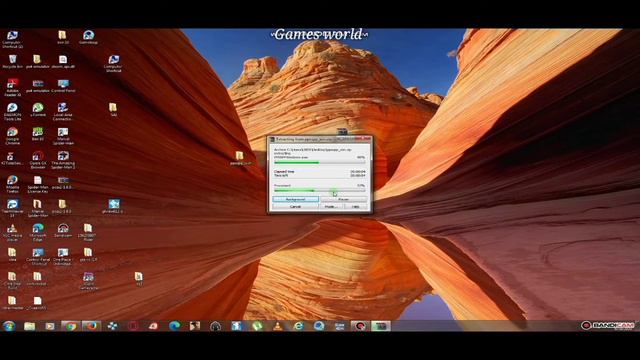Viewport: 640px width, 360px height.
Task: Launch Microsoft Edge desktop shortcut
Action: pos(38,232)
